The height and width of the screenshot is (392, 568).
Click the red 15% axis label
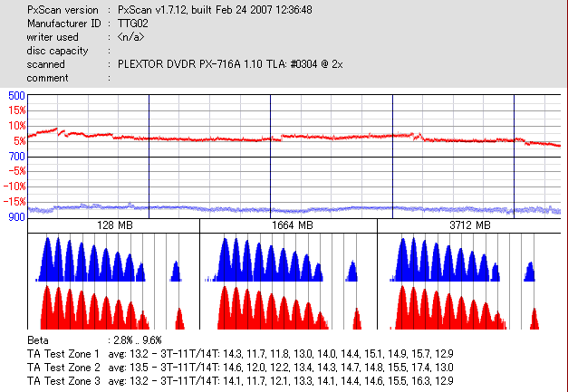point(16,110)
